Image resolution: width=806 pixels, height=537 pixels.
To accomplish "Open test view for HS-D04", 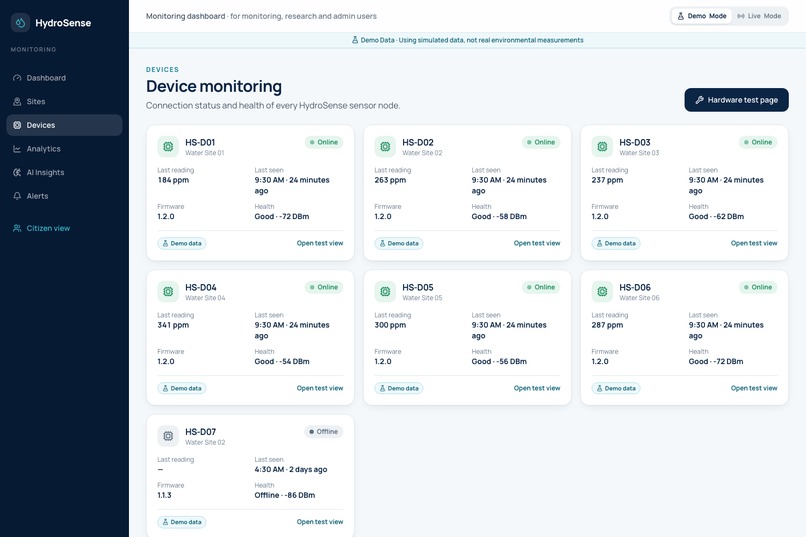I will 320,388.
